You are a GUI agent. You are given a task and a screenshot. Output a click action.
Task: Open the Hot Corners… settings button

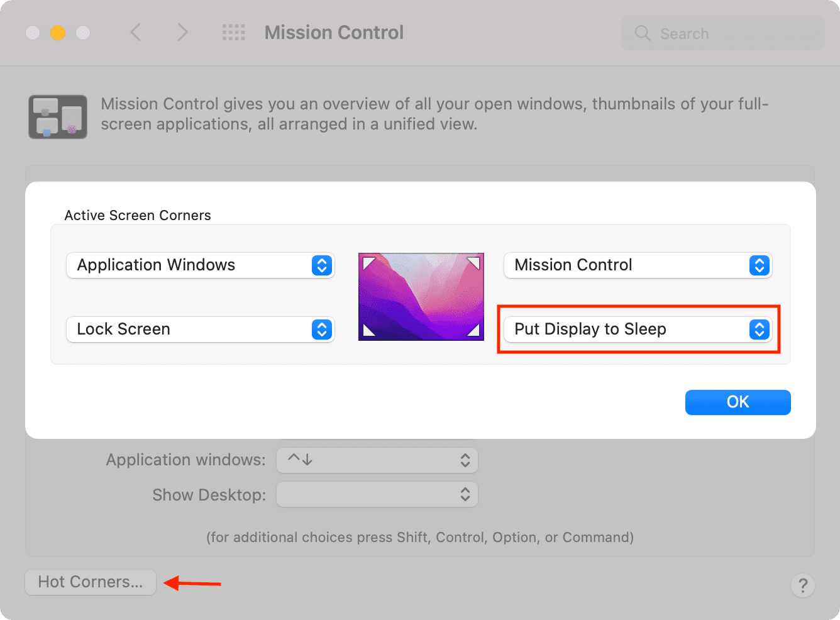click(x=91, y=582)
